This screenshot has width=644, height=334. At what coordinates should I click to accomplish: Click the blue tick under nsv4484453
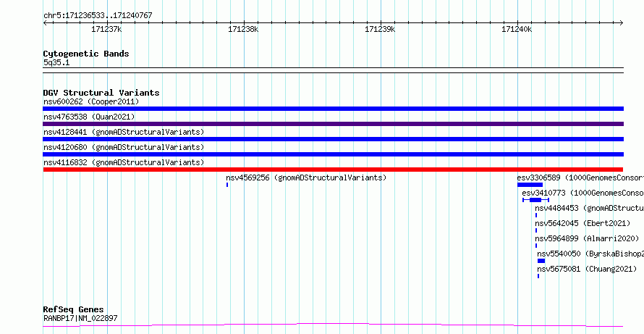point(536,215)
